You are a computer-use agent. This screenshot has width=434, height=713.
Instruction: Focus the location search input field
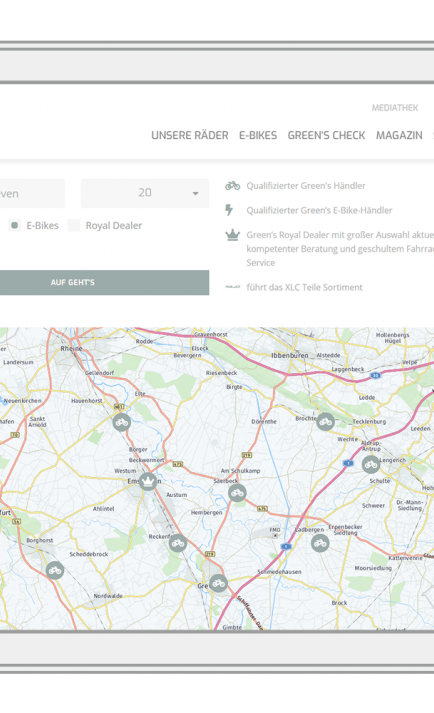[x=32, y=193]
